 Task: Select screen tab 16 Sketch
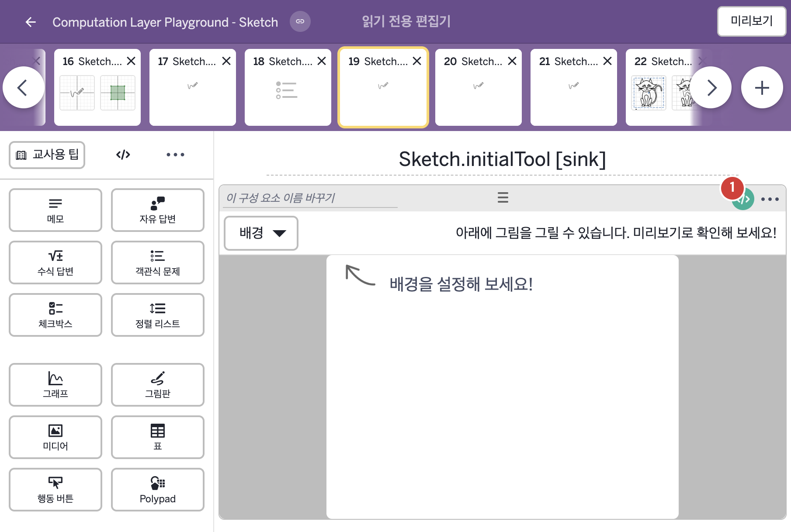(97, 87)
